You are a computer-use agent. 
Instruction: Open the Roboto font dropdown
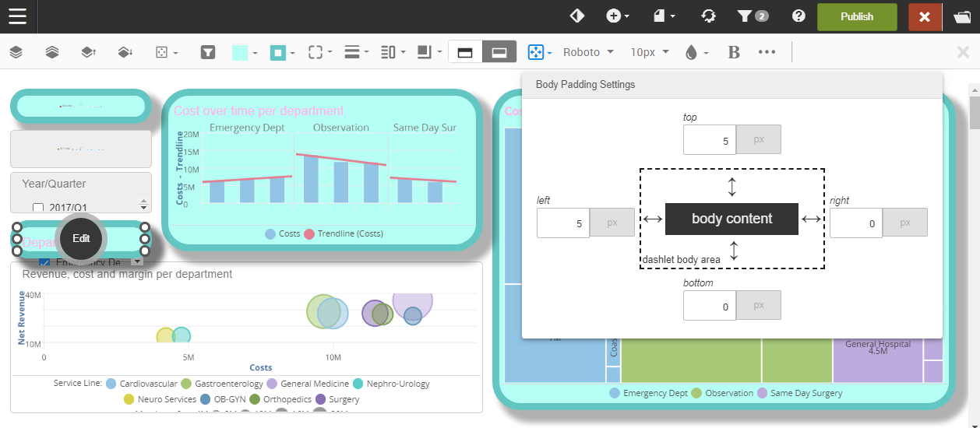[588, 52]
